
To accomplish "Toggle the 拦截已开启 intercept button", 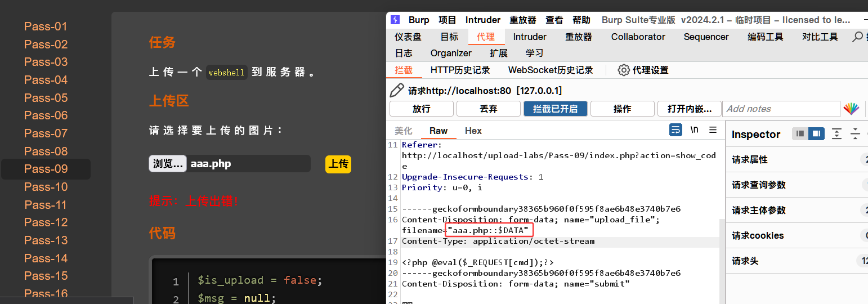I will click(x=555, y=109).
